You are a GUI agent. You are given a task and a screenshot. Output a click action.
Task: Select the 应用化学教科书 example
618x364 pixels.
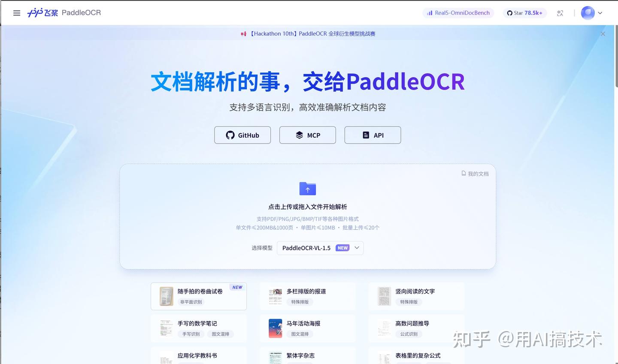199,355
